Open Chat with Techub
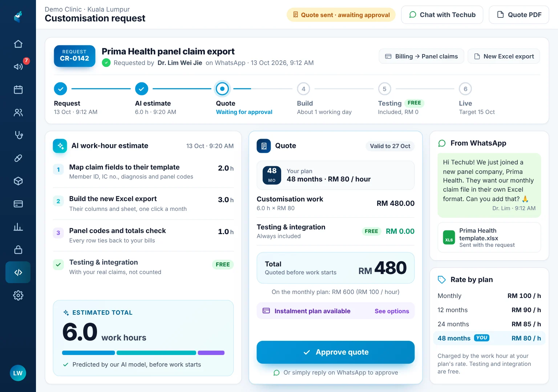Screen dimensions: 558x392 point(442,15)
